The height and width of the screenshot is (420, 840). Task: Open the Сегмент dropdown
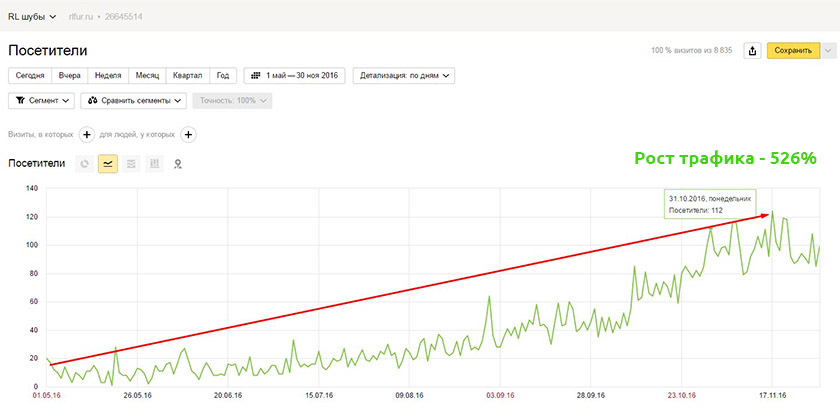point(42,101)
